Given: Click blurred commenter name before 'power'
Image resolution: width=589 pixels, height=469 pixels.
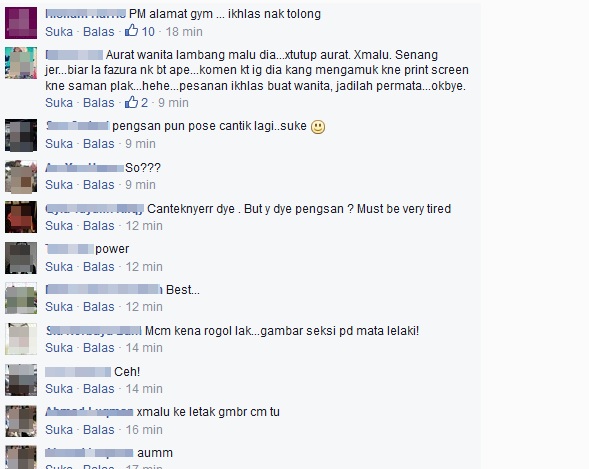Looking at the screenshot, I should 69,249.
